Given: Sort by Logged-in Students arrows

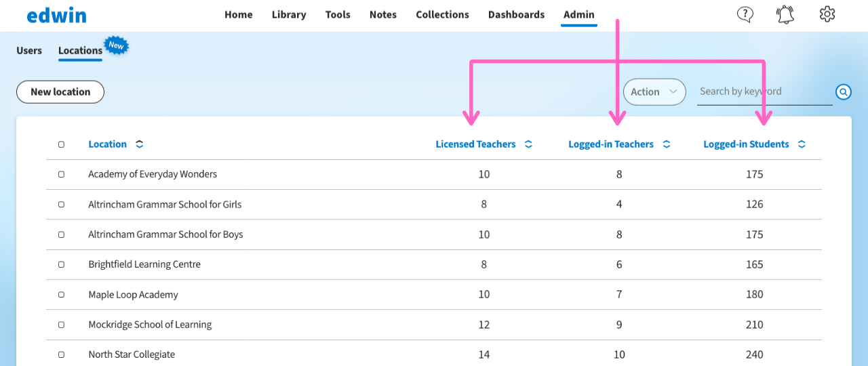Looking at the screenshot, I should pyautogui.click(x=802, y=144).
